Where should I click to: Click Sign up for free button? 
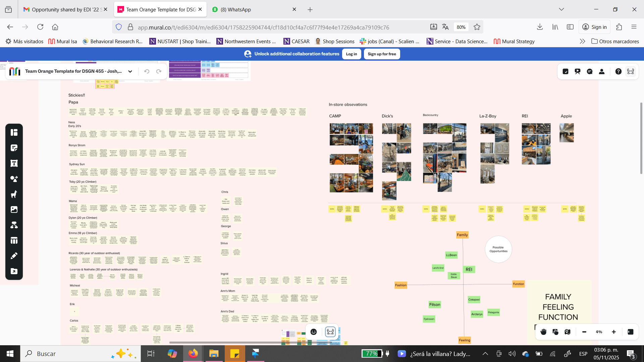pyautogui.click(x=382, y=54)
